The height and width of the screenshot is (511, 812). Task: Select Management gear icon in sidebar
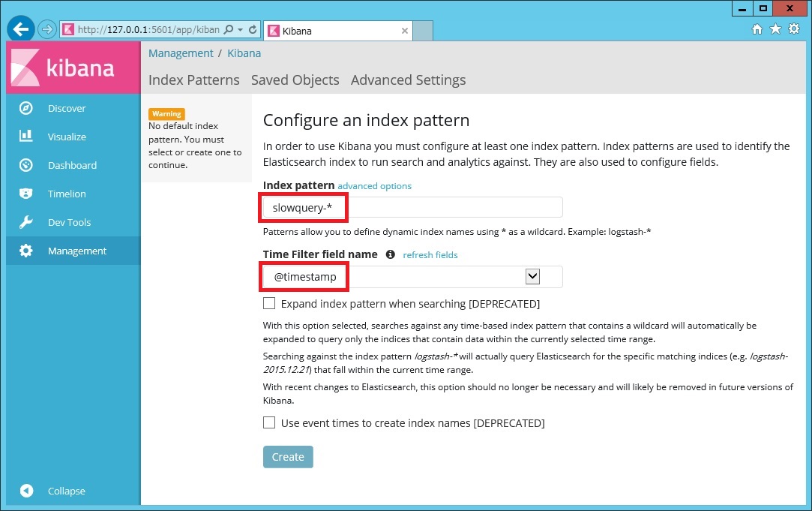click(x=26, y=251)
